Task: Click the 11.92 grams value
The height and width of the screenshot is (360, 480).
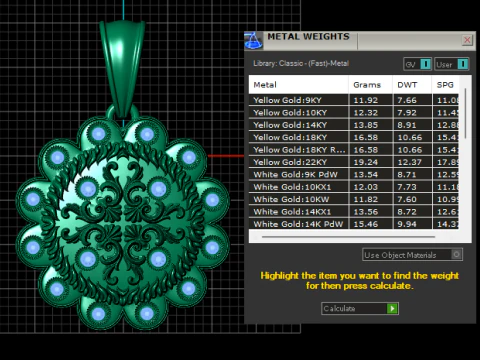Action: [x=366, y=100]
